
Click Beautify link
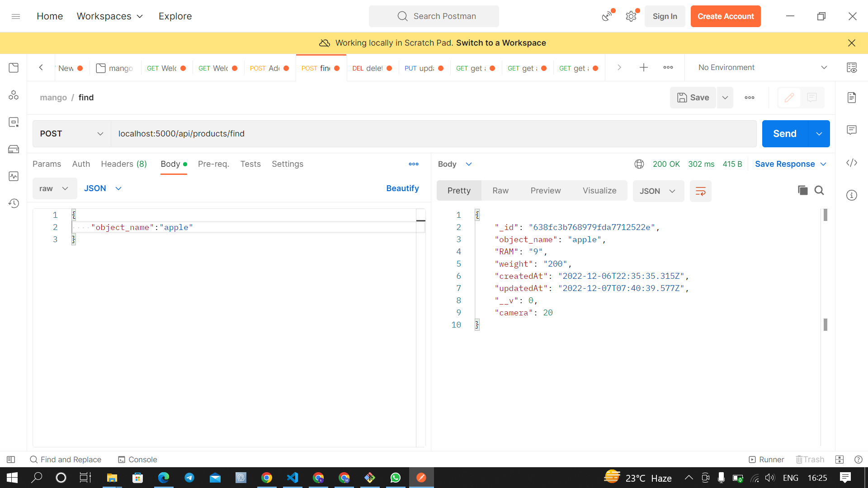tap(402, 188)
